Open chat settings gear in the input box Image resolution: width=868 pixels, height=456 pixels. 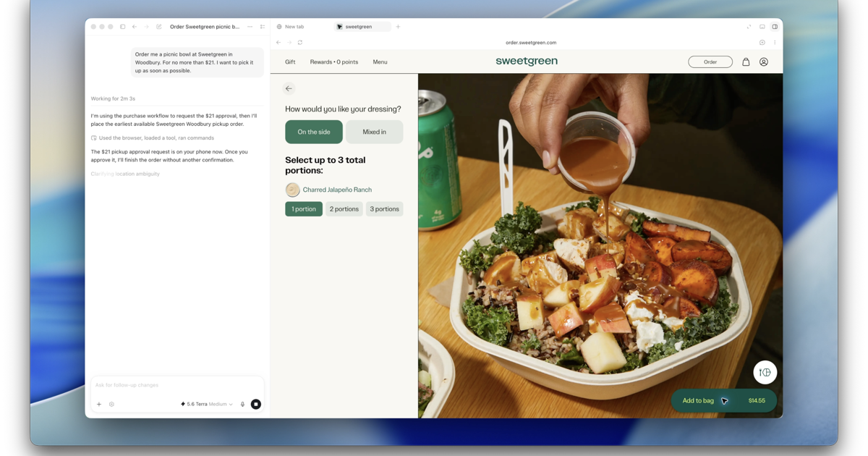(111, 405)
